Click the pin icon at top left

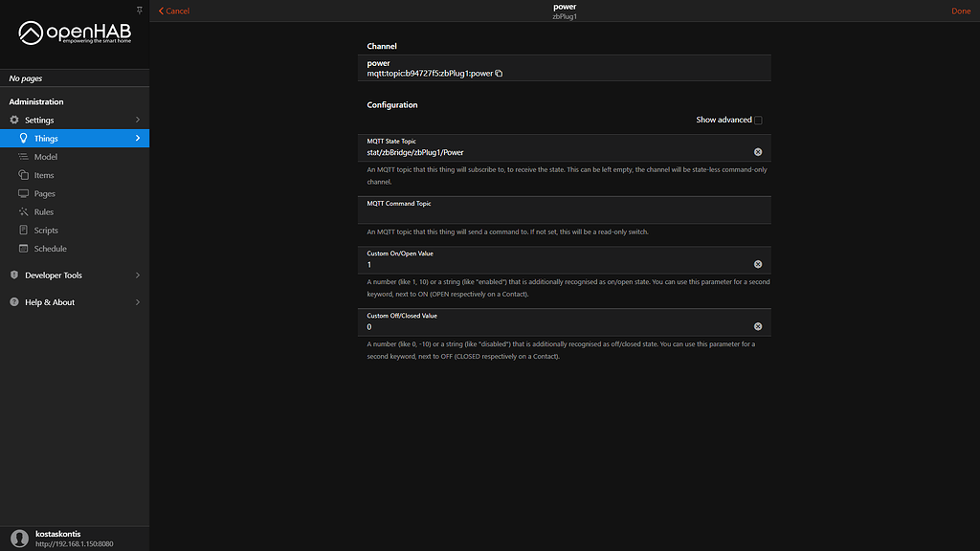(140, 10)
